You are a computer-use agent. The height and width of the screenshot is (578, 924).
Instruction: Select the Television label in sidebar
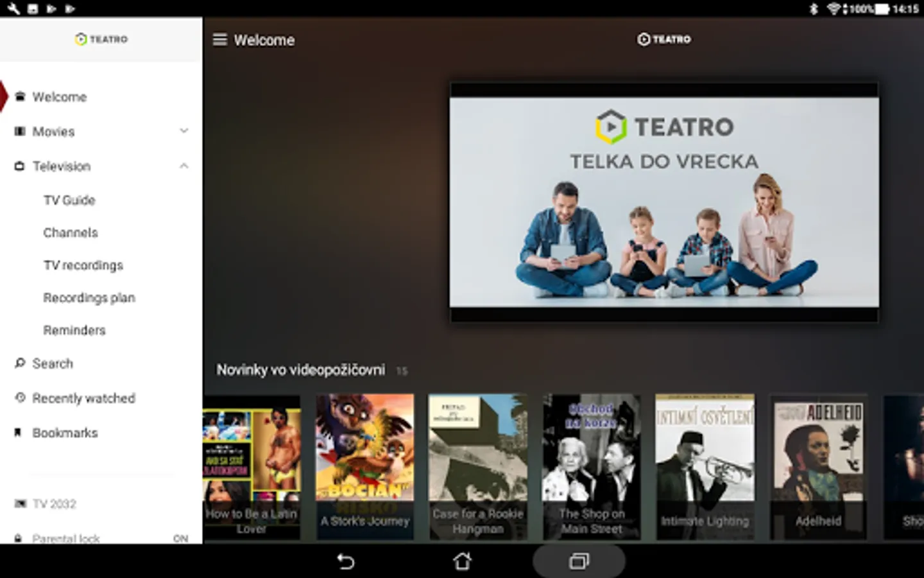click(62, 166)
